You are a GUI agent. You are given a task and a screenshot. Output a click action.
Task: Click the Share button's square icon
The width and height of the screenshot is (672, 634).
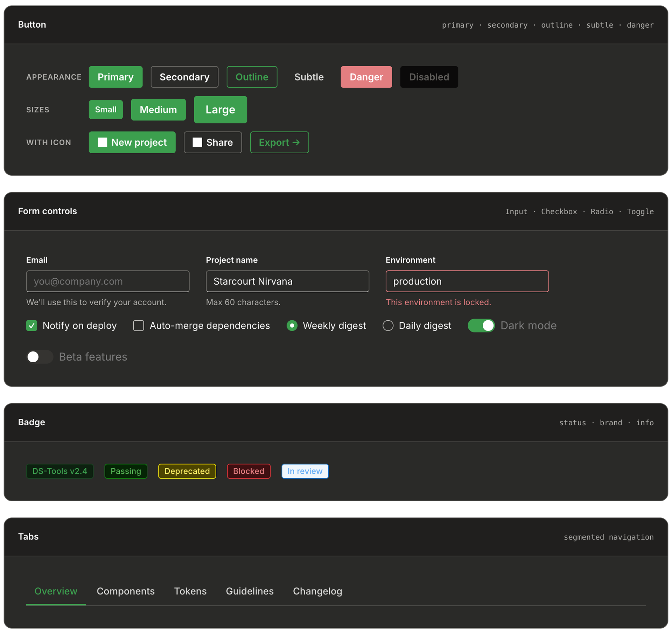pyautogui.click(x=197, y=142)
